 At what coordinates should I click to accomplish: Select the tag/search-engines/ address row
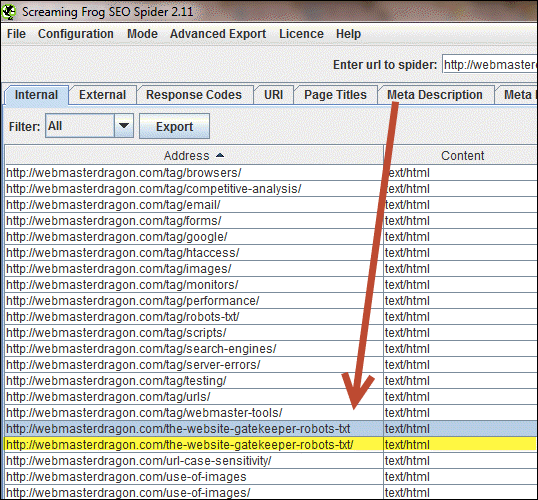(194, 349)
